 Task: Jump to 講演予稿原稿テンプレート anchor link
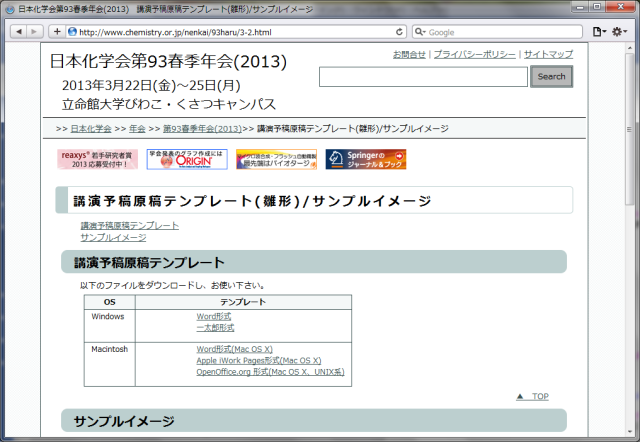[129, 225]
